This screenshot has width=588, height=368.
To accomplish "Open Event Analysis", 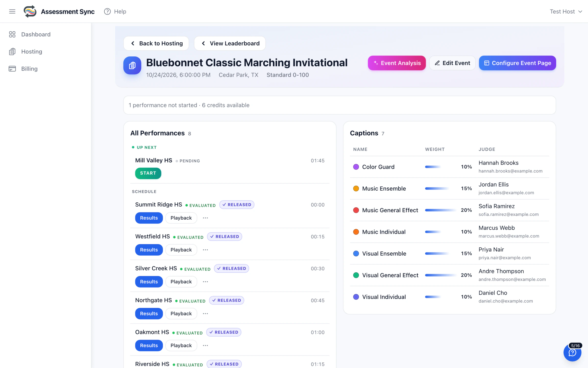I will (x=397, y=63).
